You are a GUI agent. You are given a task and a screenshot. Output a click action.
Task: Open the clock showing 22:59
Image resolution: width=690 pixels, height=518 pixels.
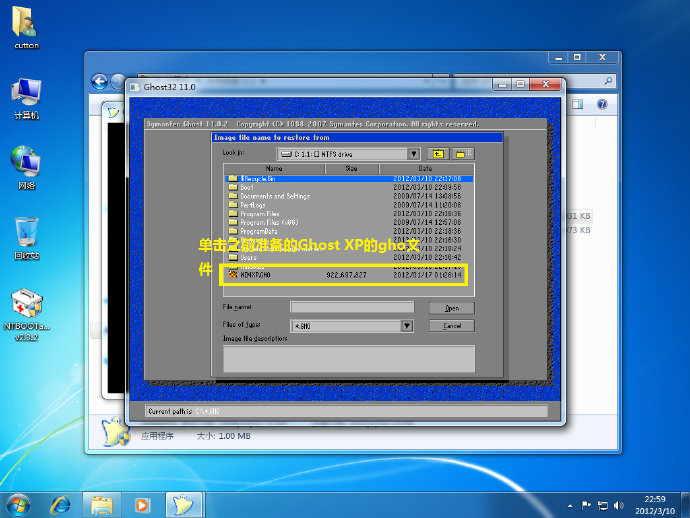655,505
